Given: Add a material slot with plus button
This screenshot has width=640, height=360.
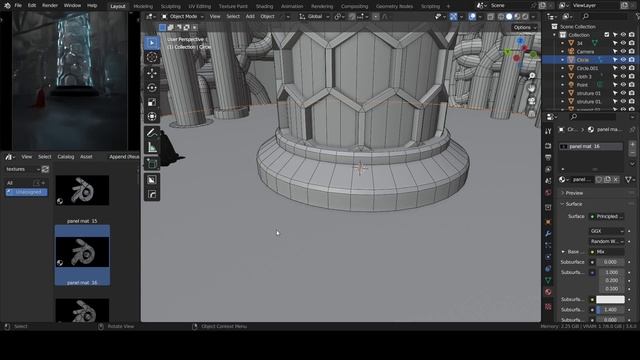Looking at the screenshot, I should pyautogui.click(x=632, y=144).
